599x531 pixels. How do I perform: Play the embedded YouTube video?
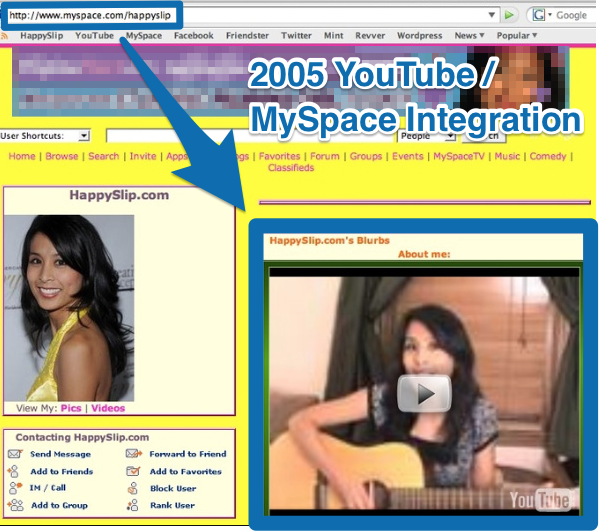click(424, 393)
